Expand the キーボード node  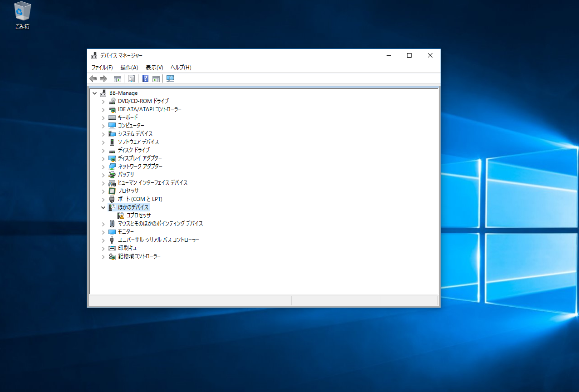point(103,118)
